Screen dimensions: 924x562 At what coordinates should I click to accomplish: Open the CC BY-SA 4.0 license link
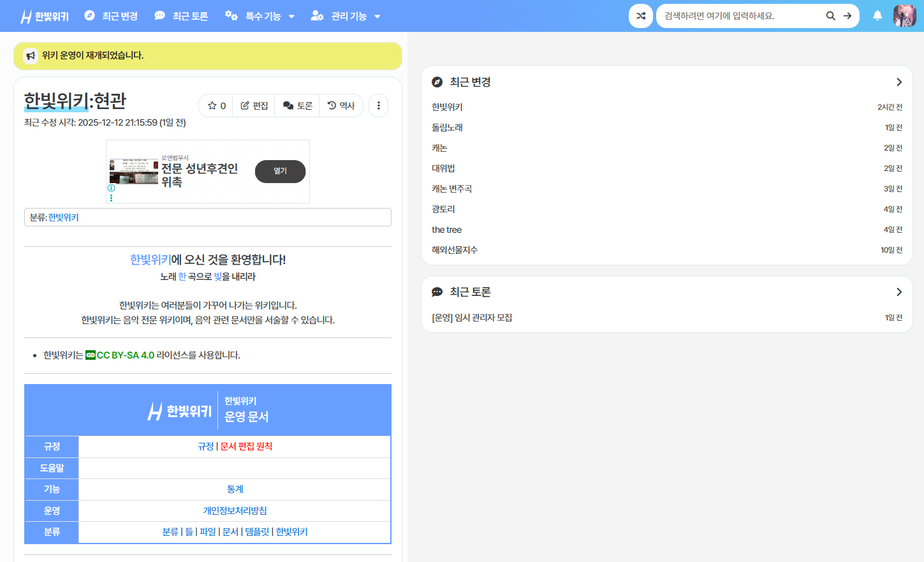click(123, 355)
